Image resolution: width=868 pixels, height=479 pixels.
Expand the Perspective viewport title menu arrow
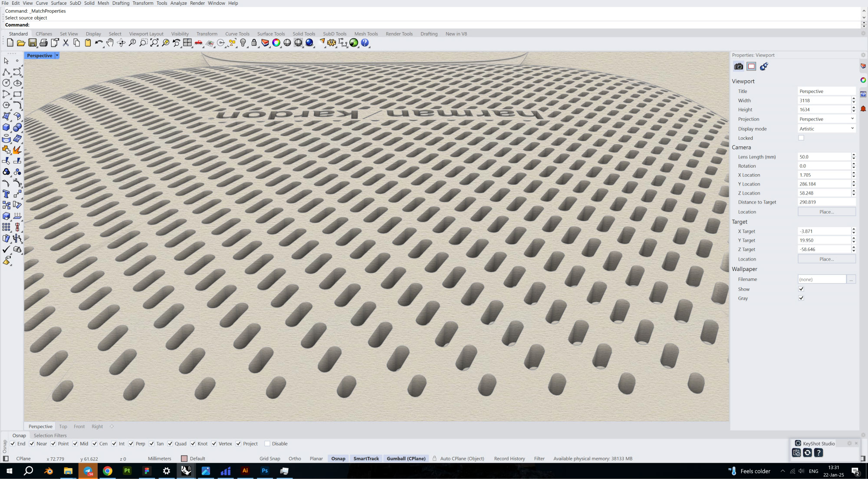coord(57,56)
